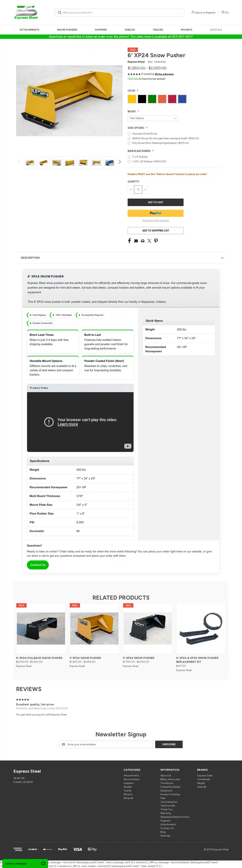
Task: Share product via Facebook icon
Action: (x=129, y=241)
